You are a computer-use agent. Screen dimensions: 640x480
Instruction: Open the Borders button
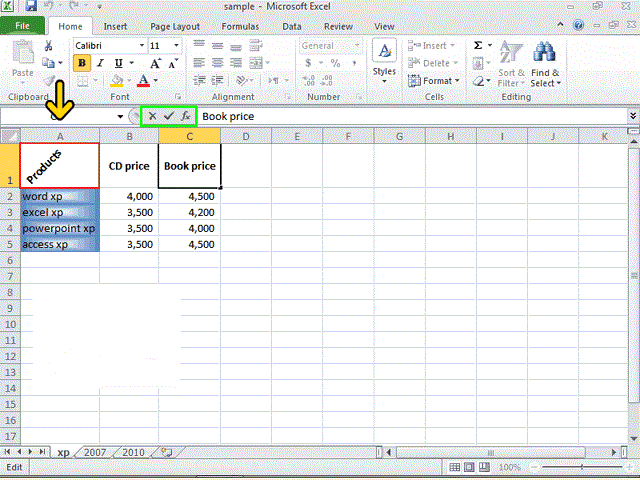[x=83, y=81]
